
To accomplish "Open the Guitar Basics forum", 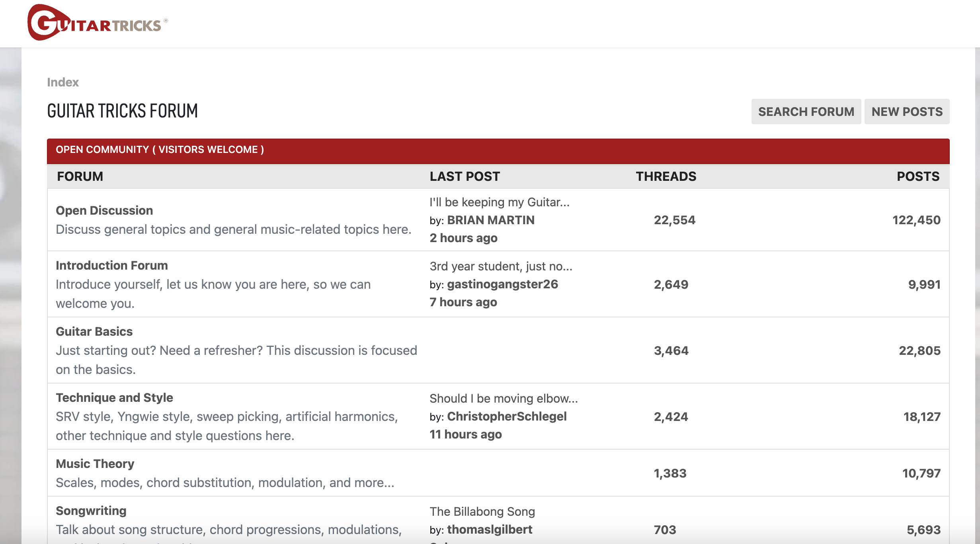I will (x=94, y=331).
